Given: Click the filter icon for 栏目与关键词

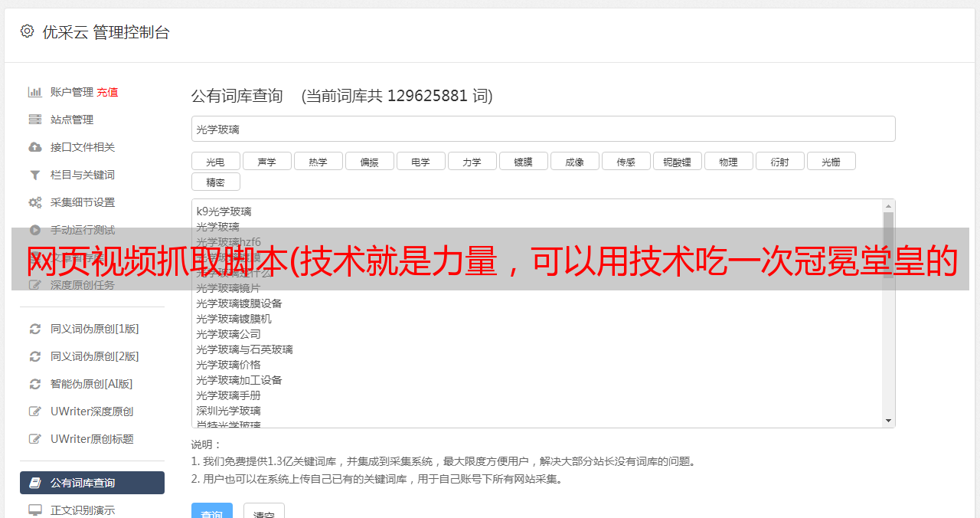Looking at the screenshot, I should 35,175.
